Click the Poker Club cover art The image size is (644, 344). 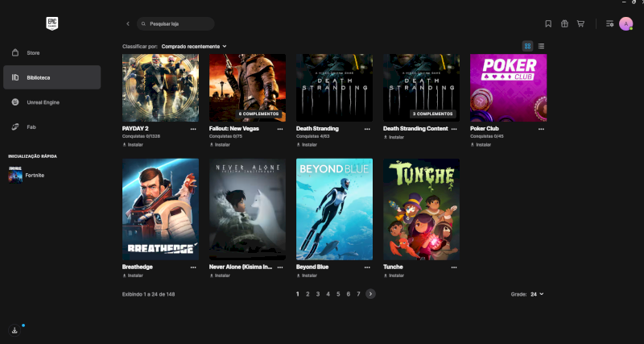[509, 88]
